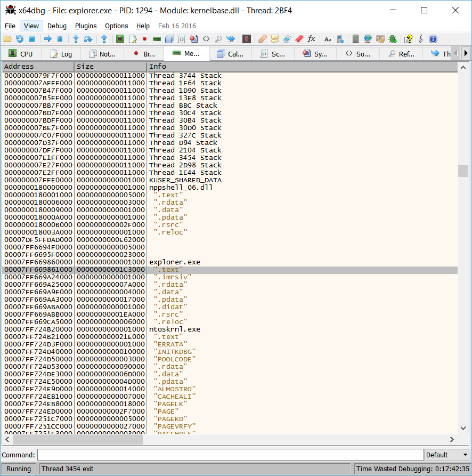
Task: Open the View menu
Action: [x=31, y=26]
